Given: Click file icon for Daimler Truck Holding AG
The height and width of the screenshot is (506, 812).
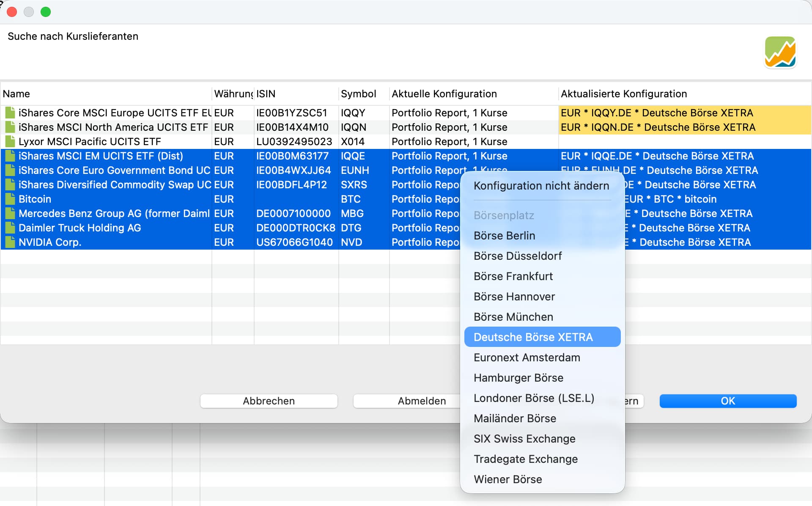Looking at the screenshot, I should 10,228.
